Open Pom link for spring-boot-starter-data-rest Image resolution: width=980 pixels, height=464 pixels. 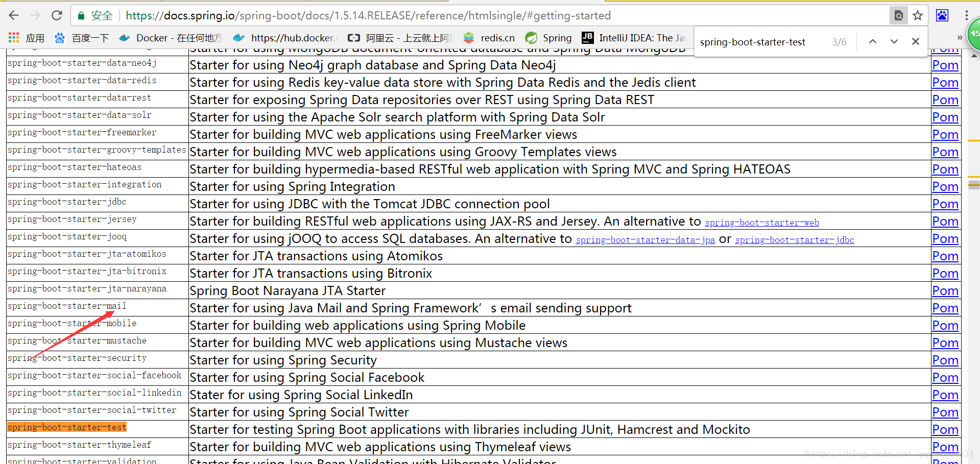click(x=945, y=100)
